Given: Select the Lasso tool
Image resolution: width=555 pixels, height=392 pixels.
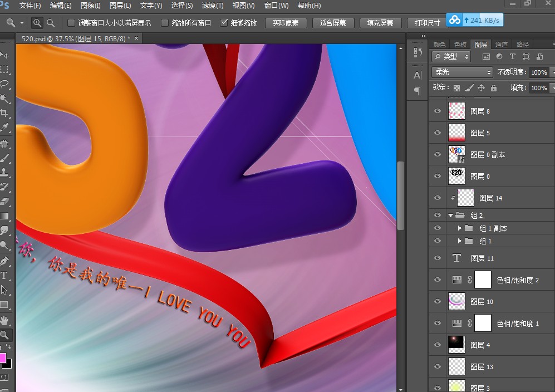Looking at the screenshot, I should tap(4, 84).
